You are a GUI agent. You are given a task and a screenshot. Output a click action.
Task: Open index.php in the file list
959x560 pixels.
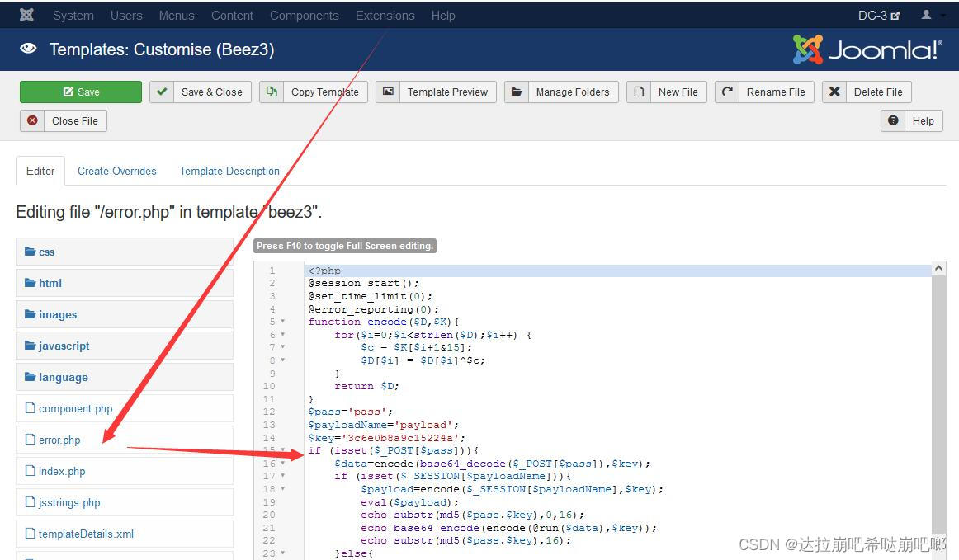tap(124, 471)
